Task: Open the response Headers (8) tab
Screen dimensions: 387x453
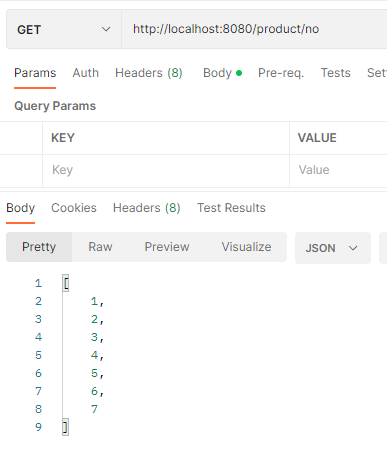Action: [x=147, y=208]
